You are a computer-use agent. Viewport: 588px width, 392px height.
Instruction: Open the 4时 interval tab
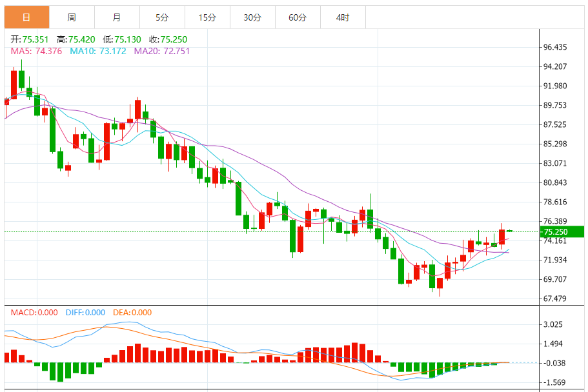(x=343, y=17)
